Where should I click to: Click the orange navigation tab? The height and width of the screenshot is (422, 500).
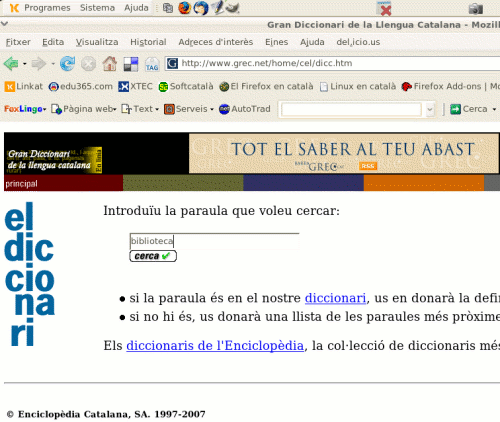pyautogui.click(x=424, y=183)
